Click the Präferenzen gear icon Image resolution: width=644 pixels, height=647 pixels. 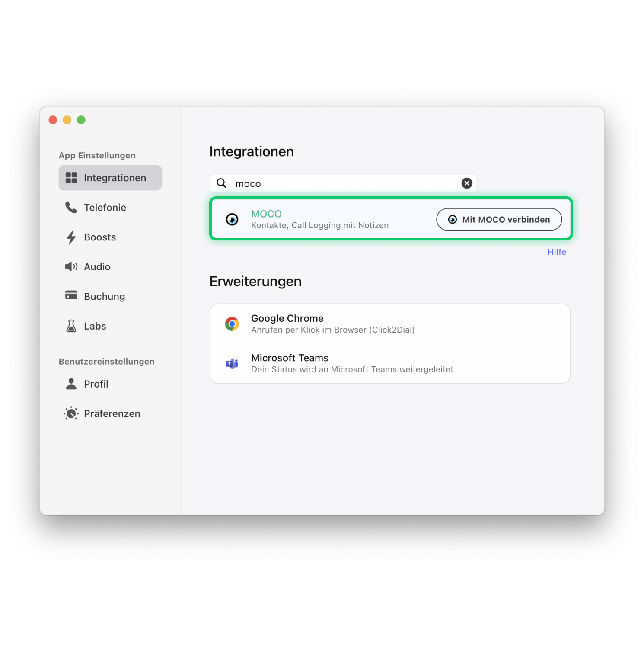[x=71, y=413]
